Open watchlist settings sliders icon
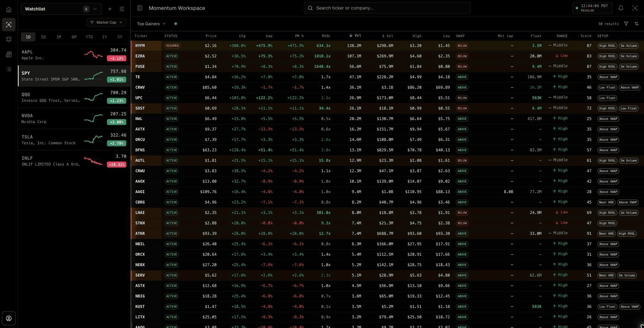 point(122,9)
